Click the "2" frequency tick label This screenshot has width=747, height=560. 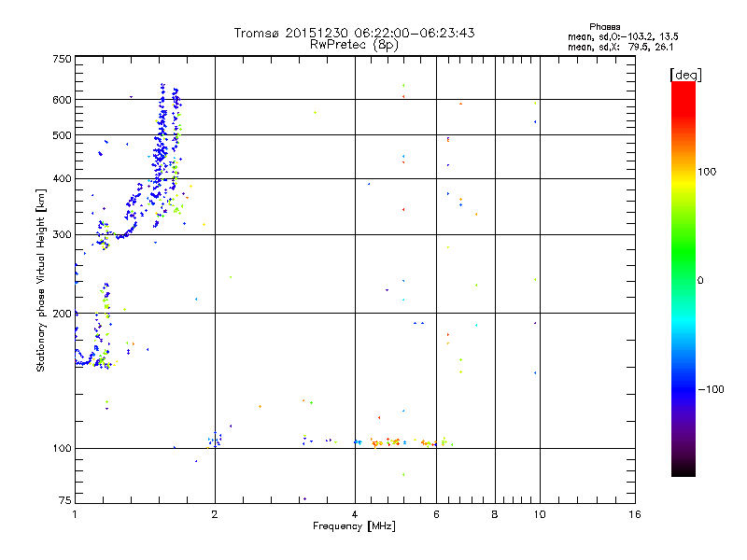click(215, 514)
